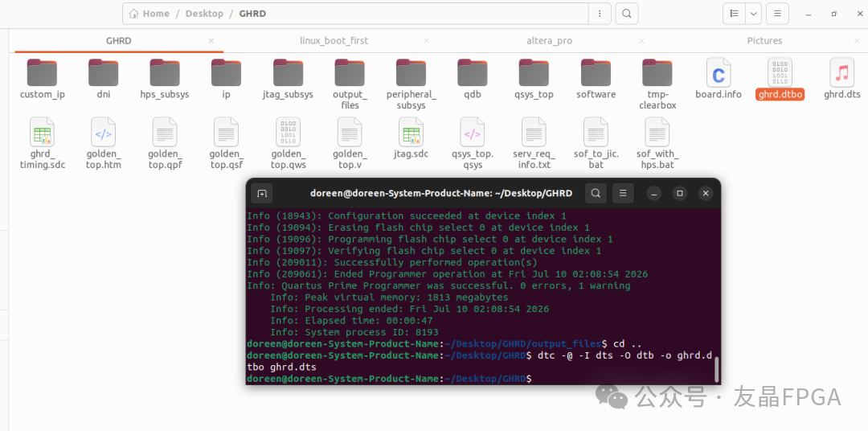Select the sof_with_hps.bat file

(657, 143)
